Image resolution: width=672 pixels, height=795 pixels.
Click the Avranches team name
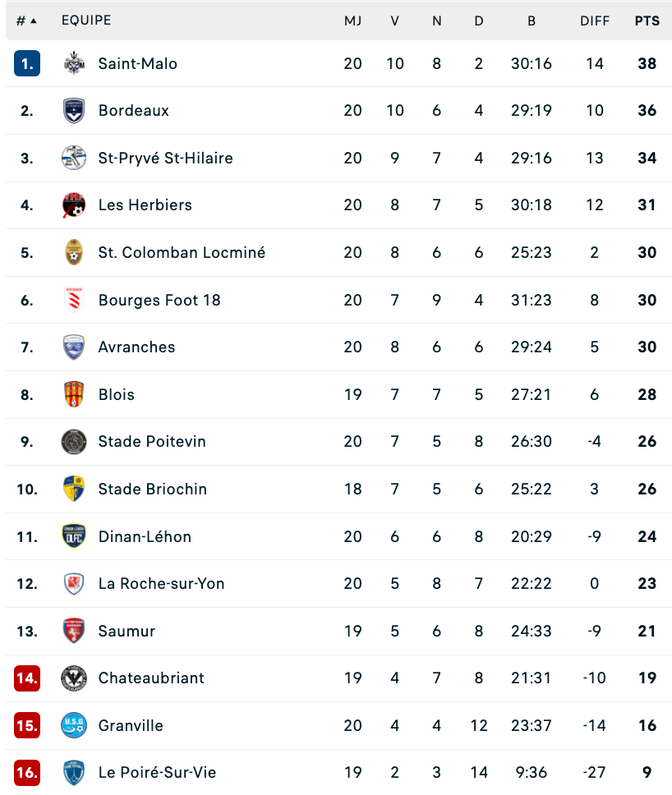(x=136, y=347)
